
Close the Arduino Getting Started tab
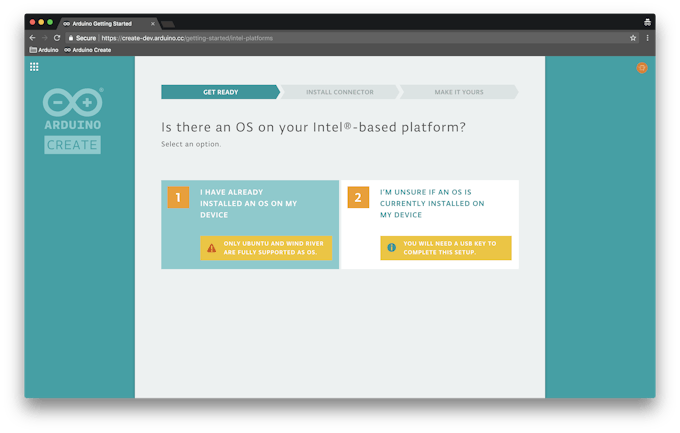coord(153,24)
